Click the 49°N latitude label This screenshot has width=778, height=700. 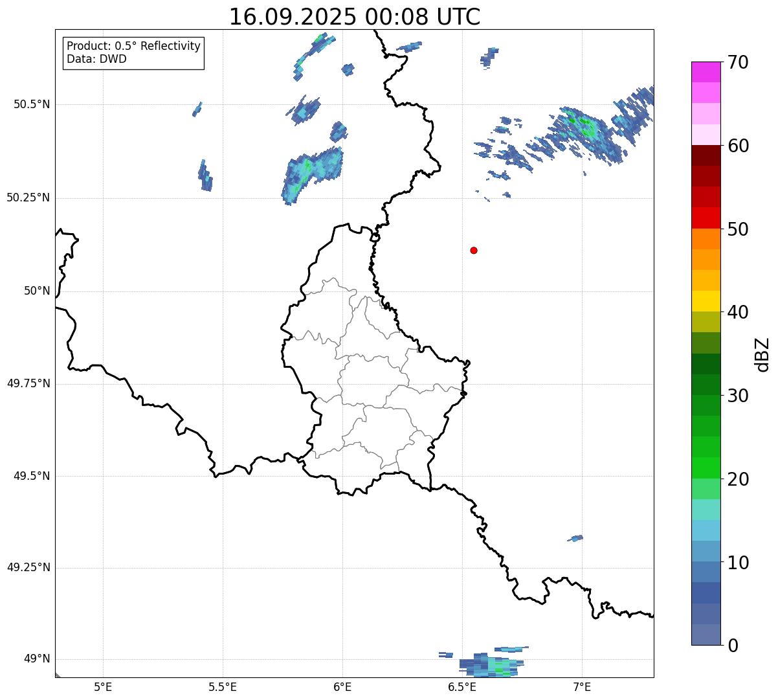tap(37, 659)
